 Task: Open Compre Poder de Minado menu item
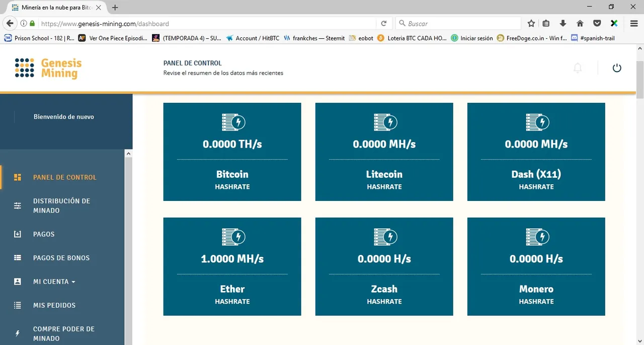click(x=64, y=333)
